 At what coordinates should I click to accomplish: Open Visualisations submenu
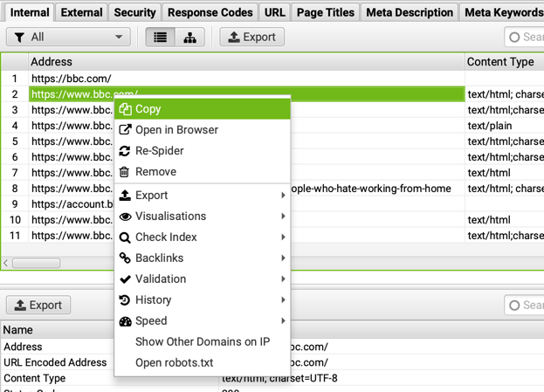click(203, 217)
